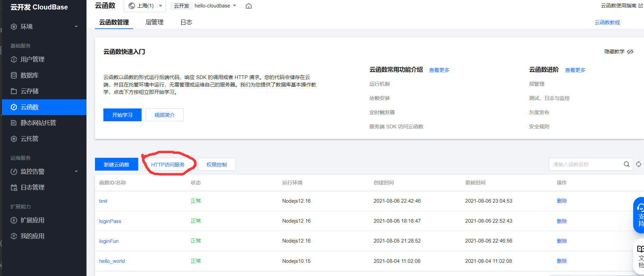Open the hello-cloudbase environment dropdown
Viewport: 644px width, 276px height.
215,6
